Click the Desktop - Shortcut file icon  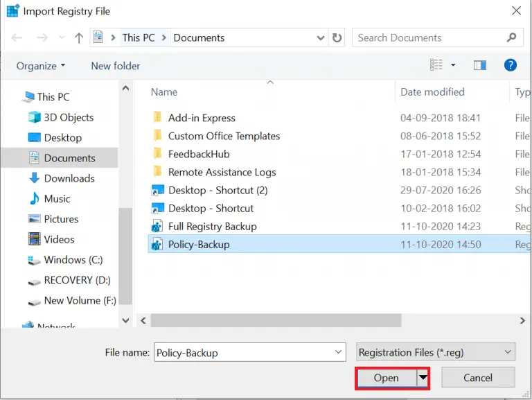tap(158, 209)
